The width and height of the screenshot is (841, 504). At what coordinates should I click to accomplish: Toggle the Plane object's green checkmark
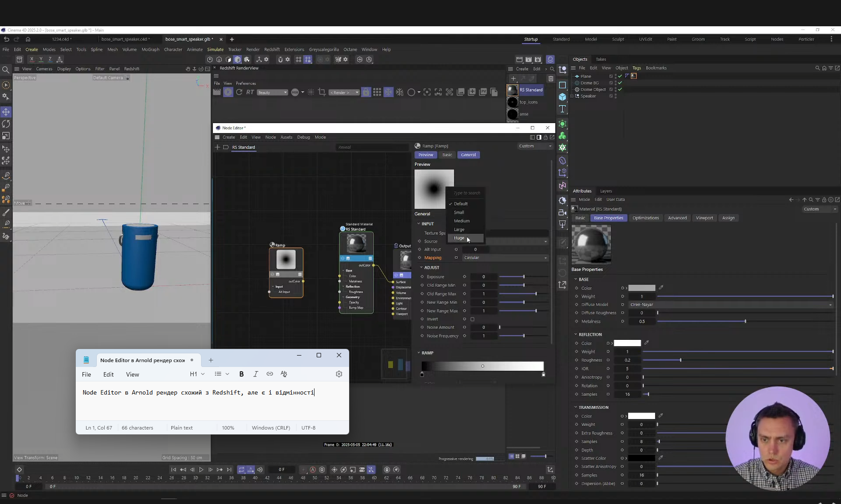[620, 76]
